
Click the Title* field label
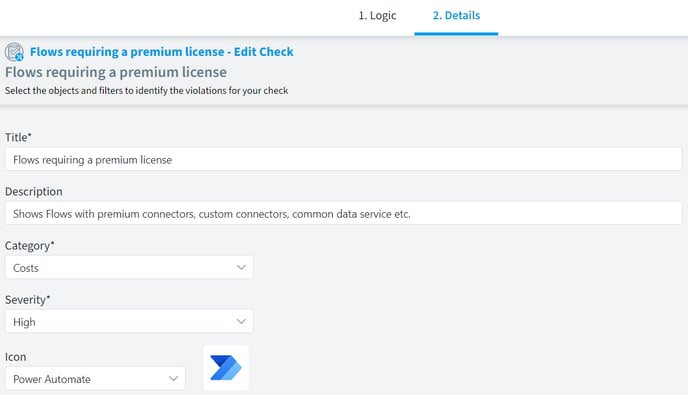click(x=18, y=137)
